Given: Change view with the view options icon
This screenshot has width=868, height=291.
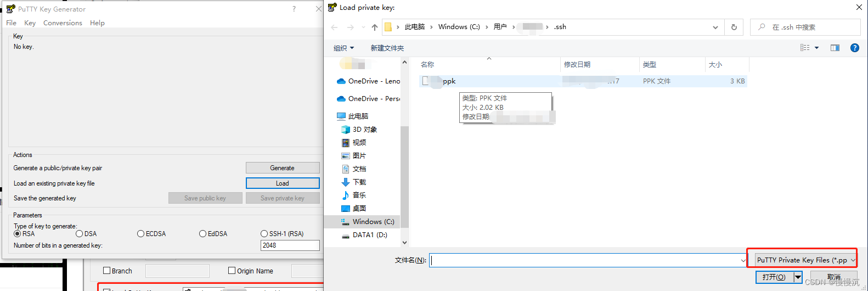Looking at the screenshot, I should 805,48.
